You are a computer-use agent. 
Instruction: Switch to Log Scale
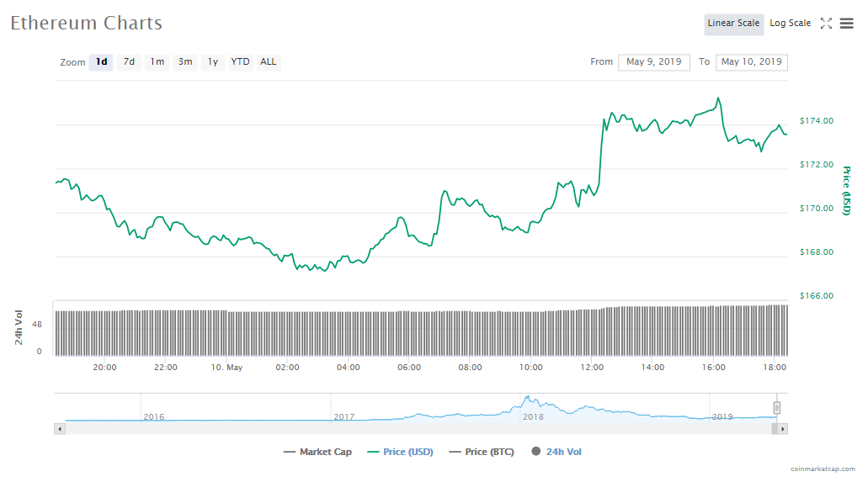click(x=790, y=24)
